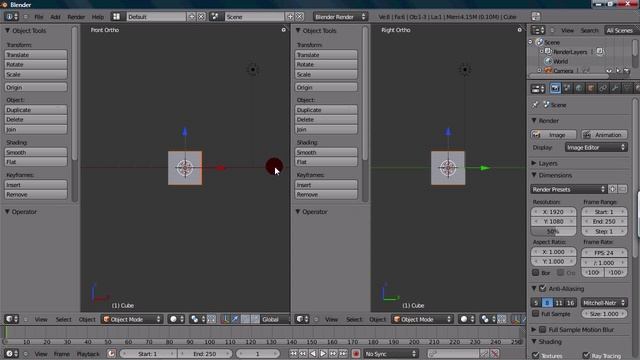
Task: Open No Sync playback dropdown
Action: (x=391, y=353)
